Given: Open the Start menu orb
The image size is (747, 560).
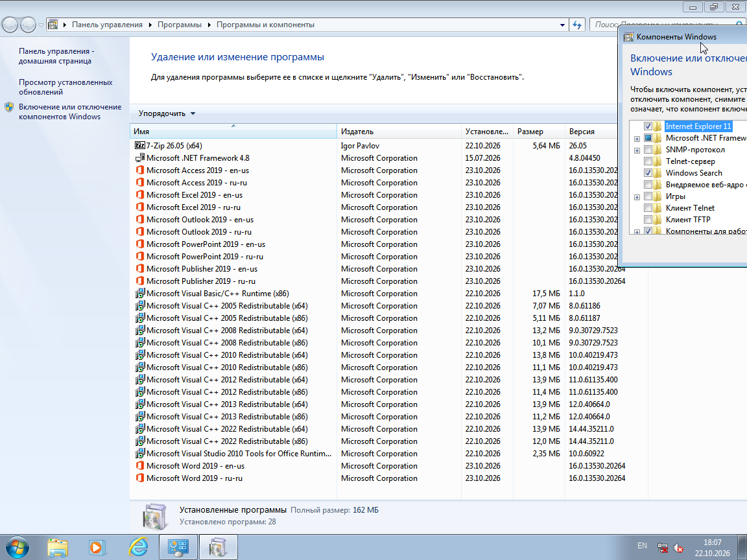Looking at the screenshot, I should coord(17,547).
